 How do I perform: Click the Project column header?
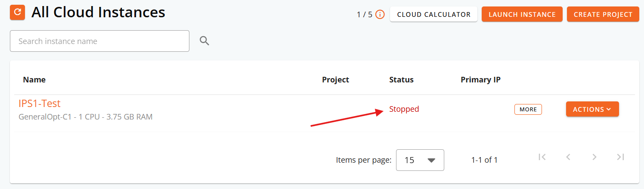(336, 80)
